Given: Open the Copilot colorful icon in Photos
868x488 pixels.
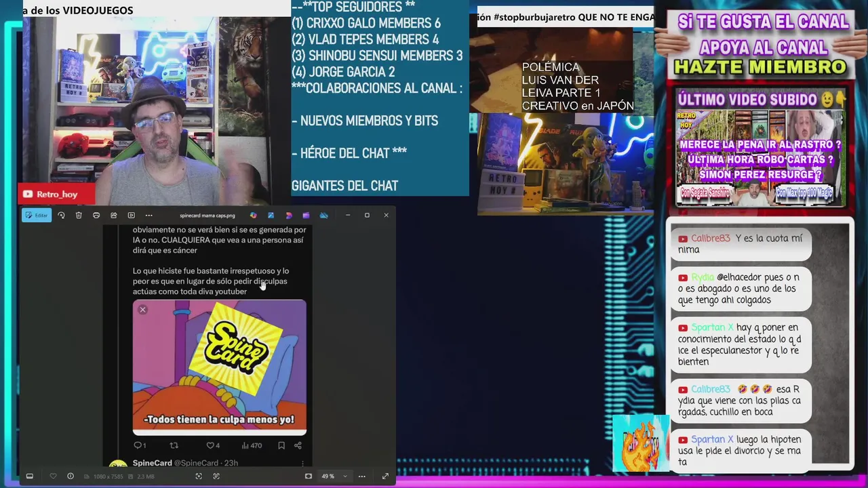Looking at the screenshot, I should click(x=253, y=216).
